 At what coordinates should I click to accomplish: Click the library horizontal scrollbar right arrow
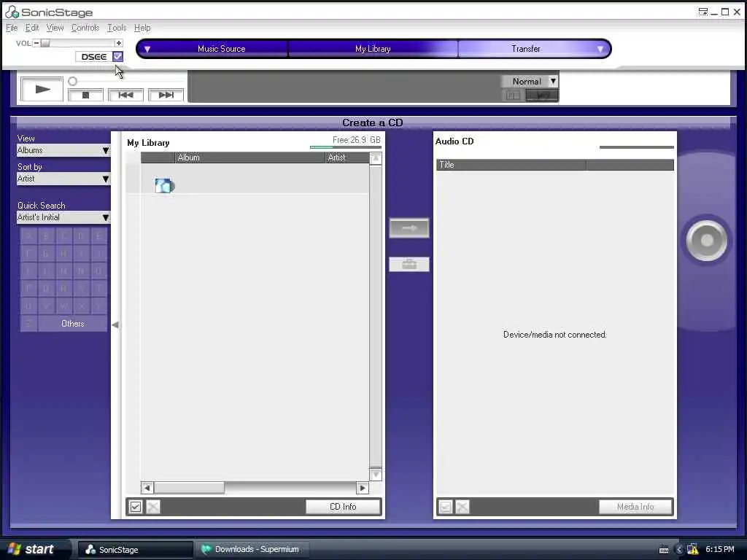tap(363, 488)
